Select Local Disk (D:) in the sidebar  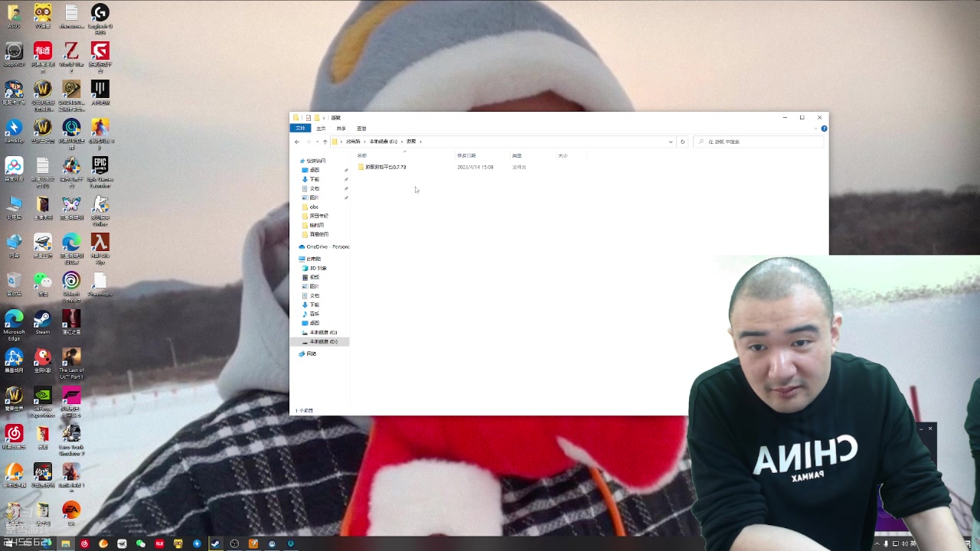pyautogui.click(x=320, y=341)
